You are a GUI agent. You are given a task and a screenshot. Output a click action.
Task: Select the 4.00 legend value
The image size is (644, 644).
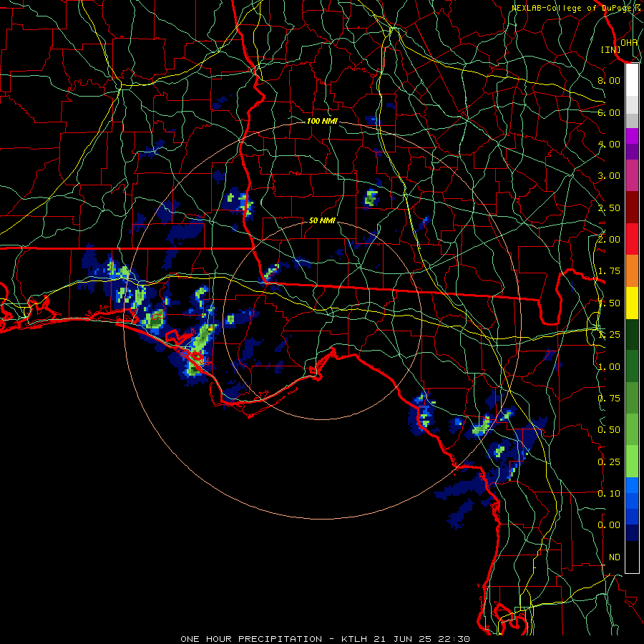coord(609,144)
